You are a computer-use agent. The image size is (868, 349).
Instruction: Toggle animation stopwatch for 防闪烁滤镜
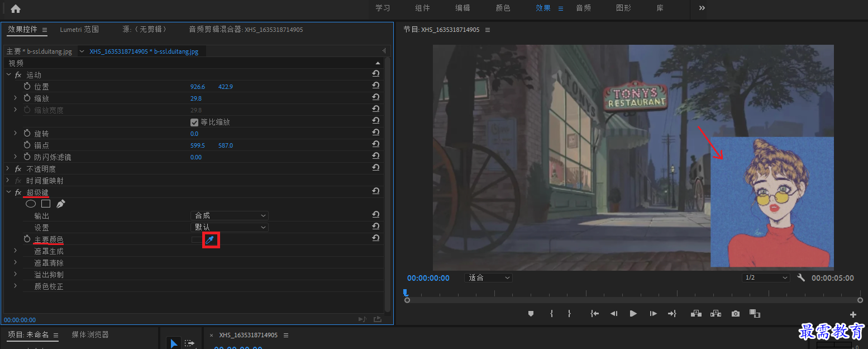(x=27, y=157)
